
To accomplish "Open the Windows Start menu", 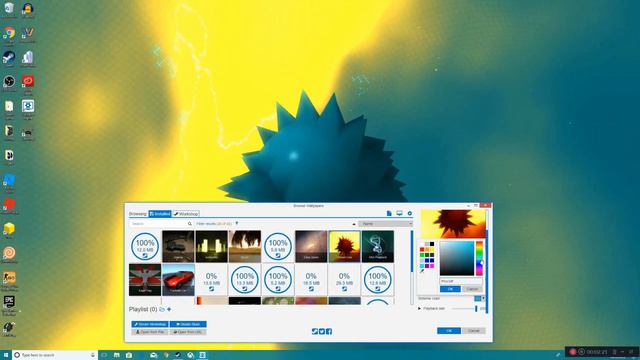I will (x=6, y=355).
